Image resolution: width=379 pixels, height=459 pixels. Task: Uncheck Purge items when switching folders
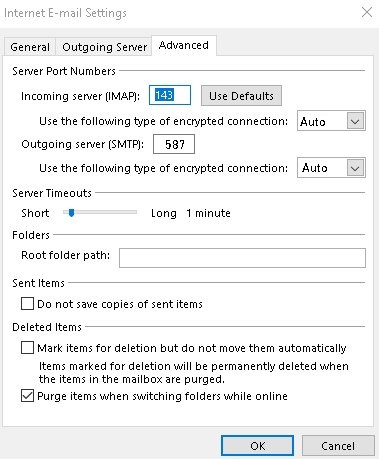pyautogui.click(x=27, y=396)
